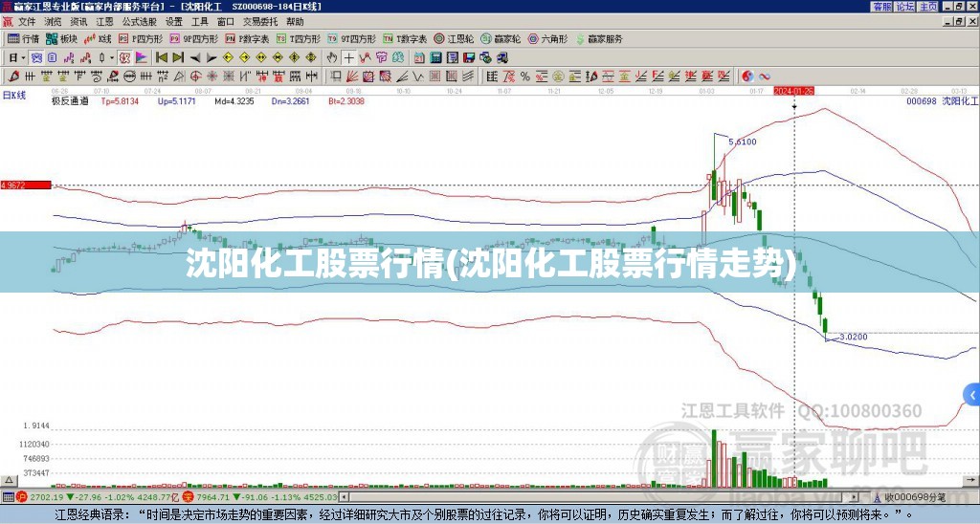The height and width of the screenshot is (524, 980).
Task: Toggle the 权 adjustment icon
Action: pos(125,58)
